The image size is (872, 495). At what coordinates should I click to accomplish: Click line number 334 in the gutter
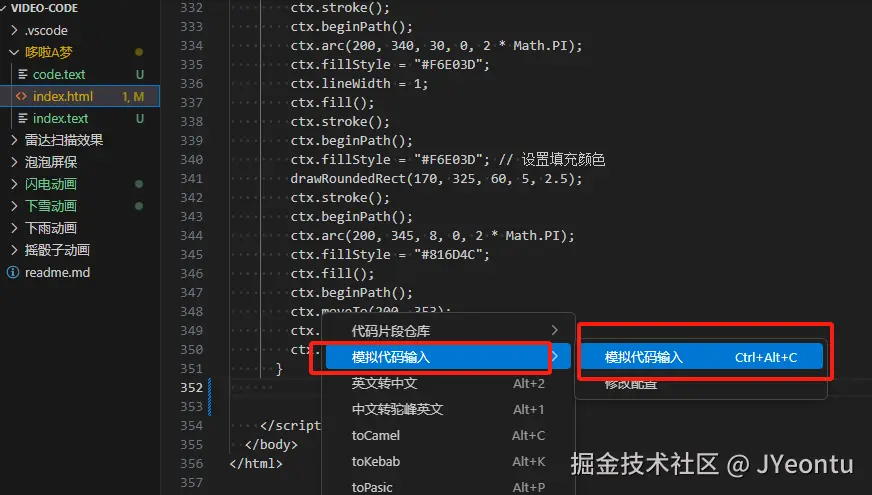click(x=191, y=46)
